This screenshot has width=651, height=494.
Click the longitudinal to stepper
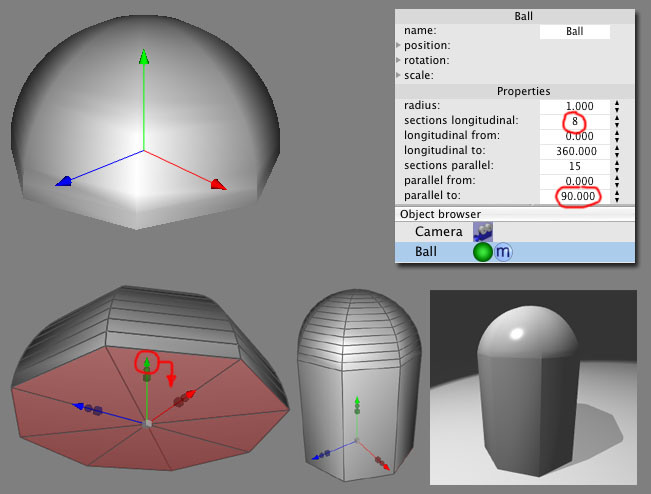(x=617, y=151)
